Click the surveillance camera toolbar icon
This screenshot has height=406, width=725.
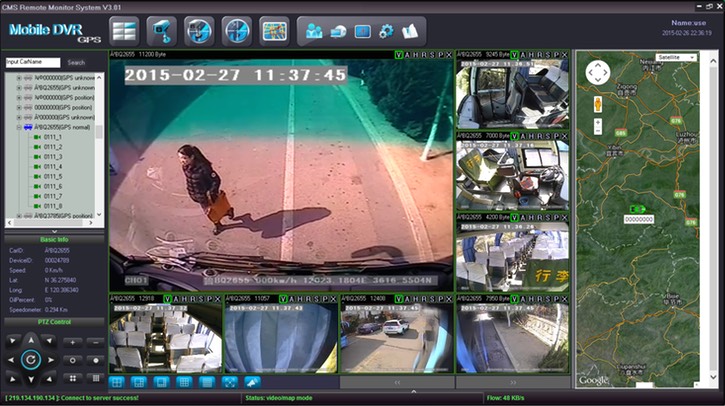(x=160, y=30)
